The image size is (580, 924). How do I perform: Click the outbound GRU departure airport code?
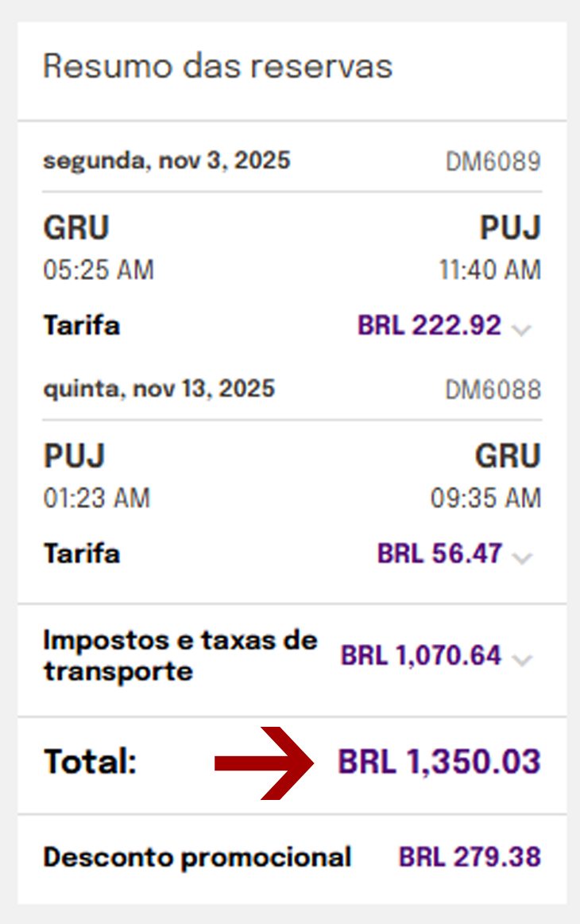pyautogui.click(x=76, y=227)
